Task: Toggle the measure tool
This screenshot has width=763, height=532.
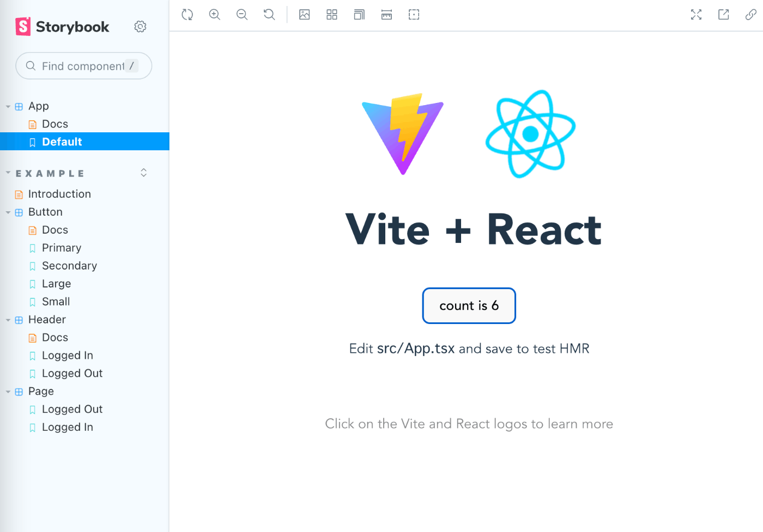Action: [386, 15]
